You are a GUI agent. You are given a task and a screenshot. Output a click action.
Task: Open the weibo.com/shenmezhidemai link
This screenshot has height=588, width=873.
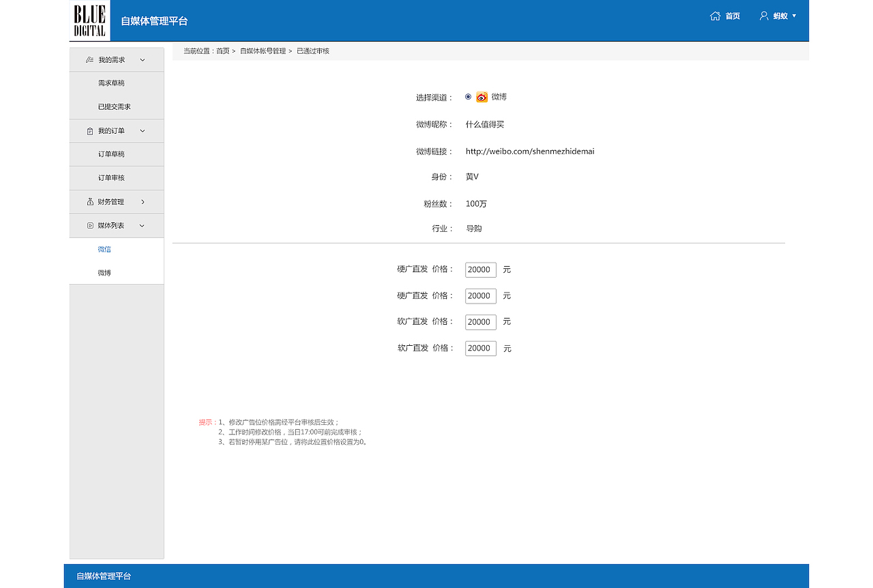click(530, 151)
